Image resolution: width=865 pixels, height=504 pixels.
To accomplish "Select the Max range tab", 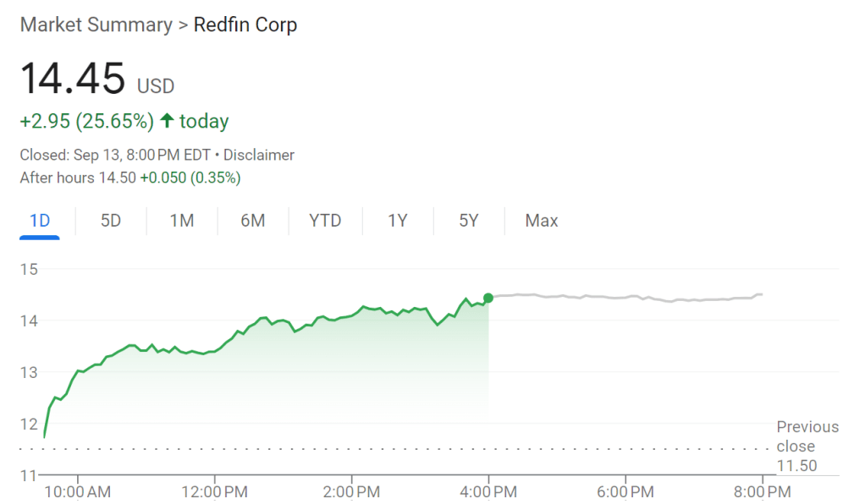I will click(542, 221).
